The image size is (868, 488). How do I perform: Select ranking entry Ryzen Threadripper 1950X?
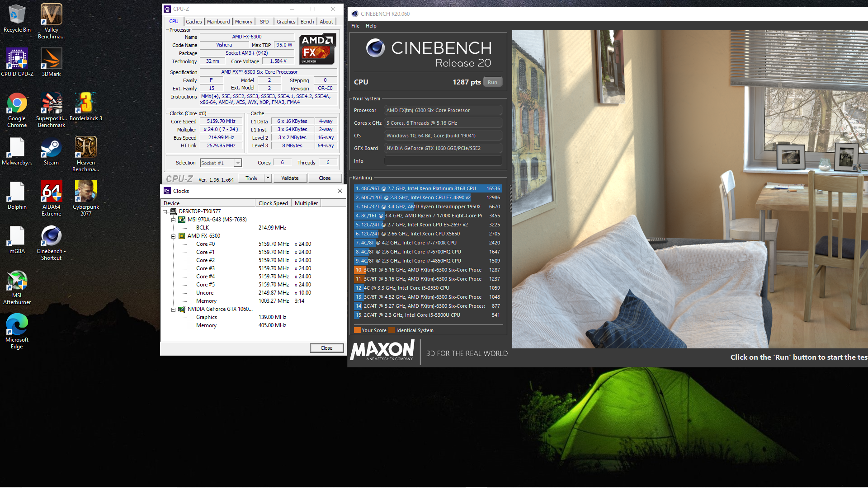[428, 206]
